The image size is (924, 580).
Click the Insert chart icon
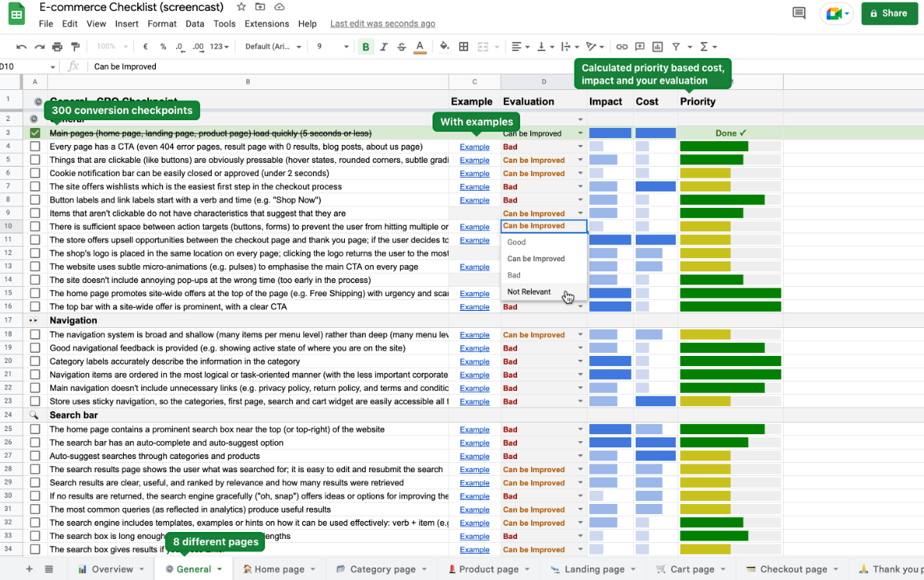[x=657, y=47]
